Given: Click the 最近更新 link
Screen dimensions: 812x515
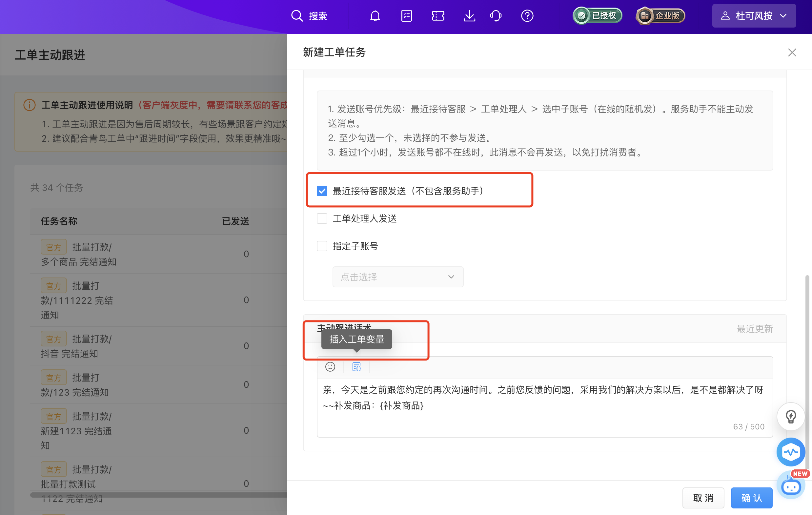Looking at the screenshot, I should [755, 329].
